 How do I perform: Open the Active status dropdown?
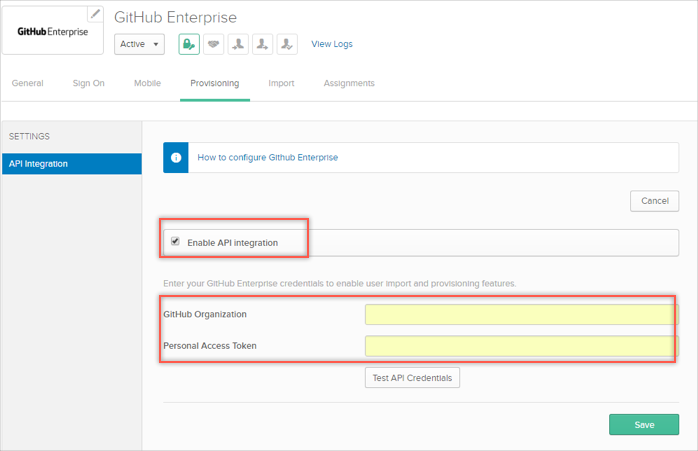pos(139,44)
